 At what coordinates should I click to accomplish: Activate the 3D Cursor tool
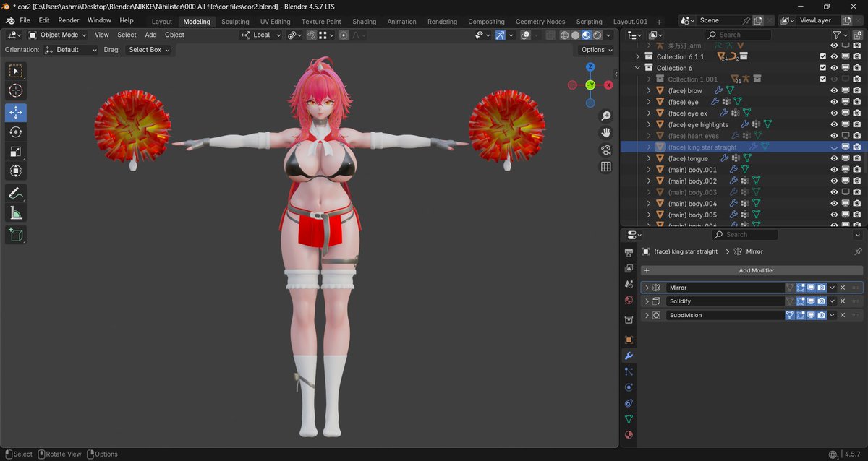[16, 90]
